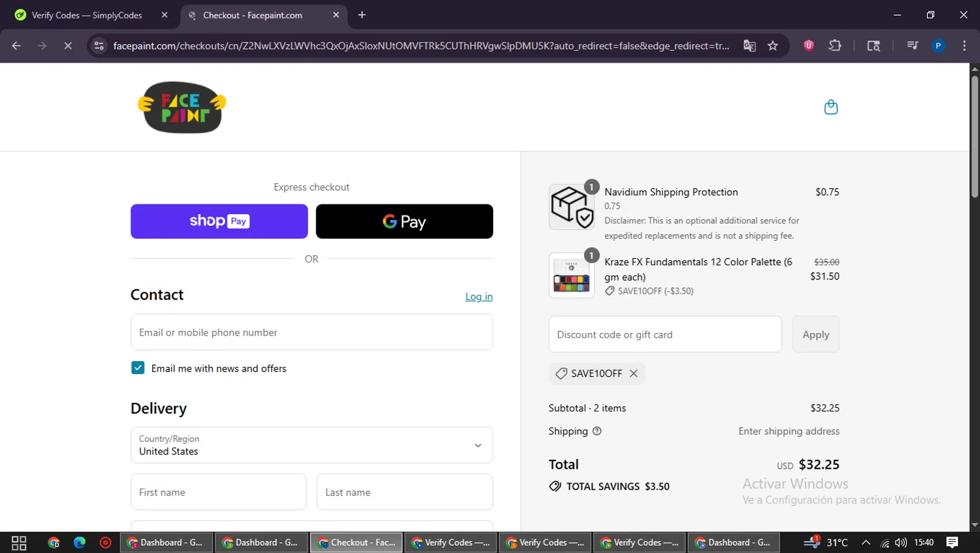This screenshot has height=553, width=980.
Task: Click Kraze FX Fundamentals product name
Action: pyautogui.click(x=698, y=269)
